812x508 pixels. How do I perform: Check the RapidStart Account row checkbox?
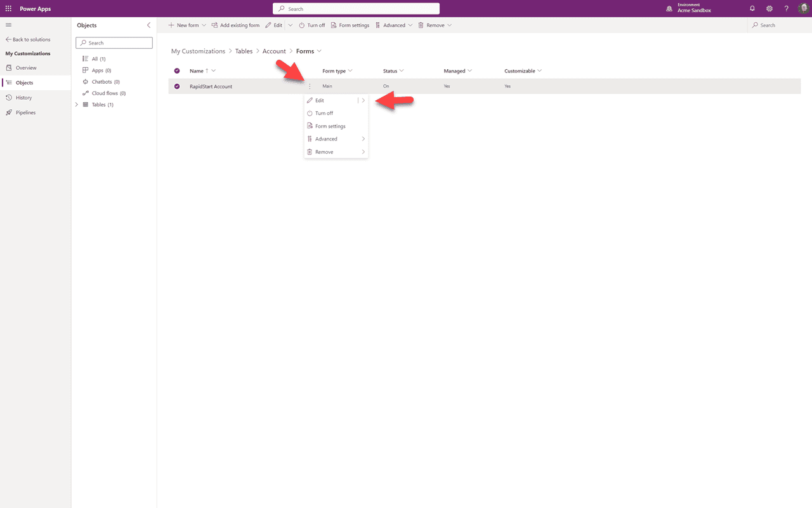click(x=177, y=86)
